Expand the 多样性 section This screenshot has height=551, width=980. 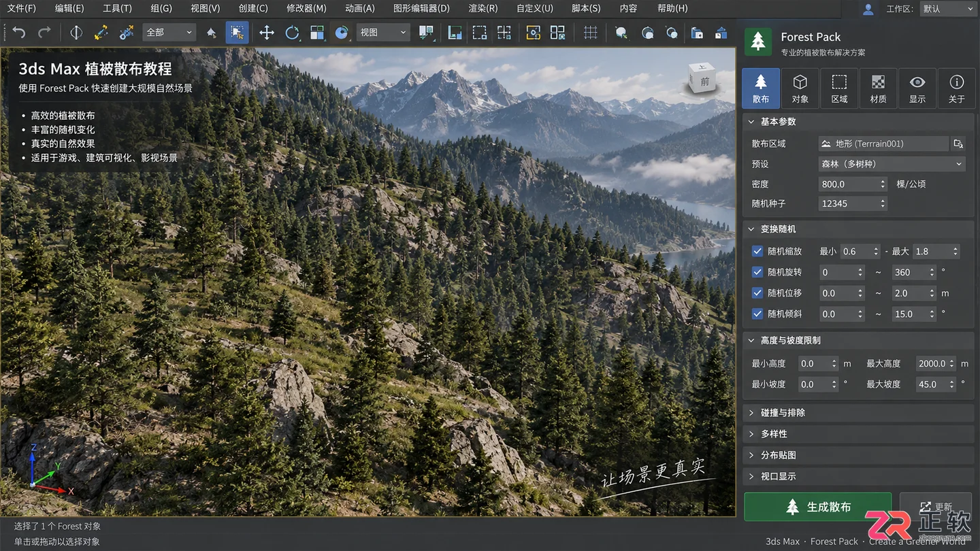pos(858,434)
